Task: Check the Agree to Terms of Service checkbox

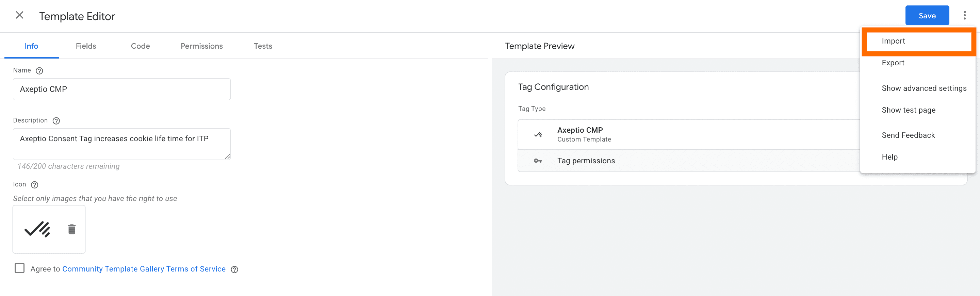Action: [x=19, y=268]
